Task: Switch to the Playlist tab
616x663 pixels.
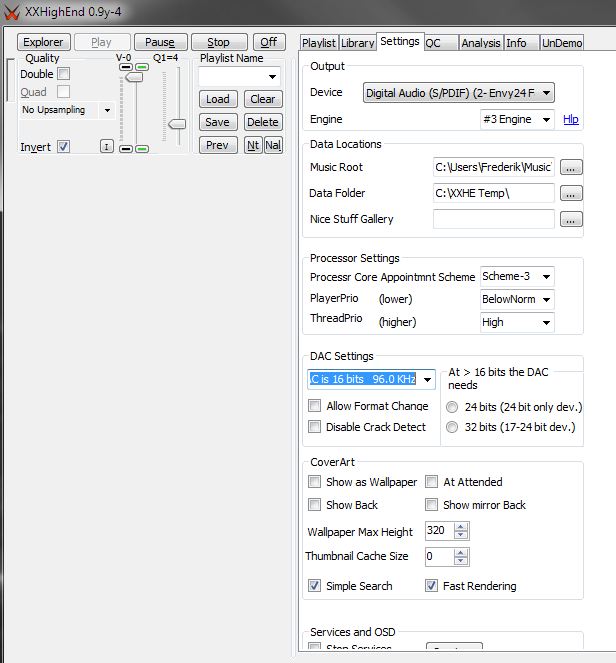Action: (319, 43)
